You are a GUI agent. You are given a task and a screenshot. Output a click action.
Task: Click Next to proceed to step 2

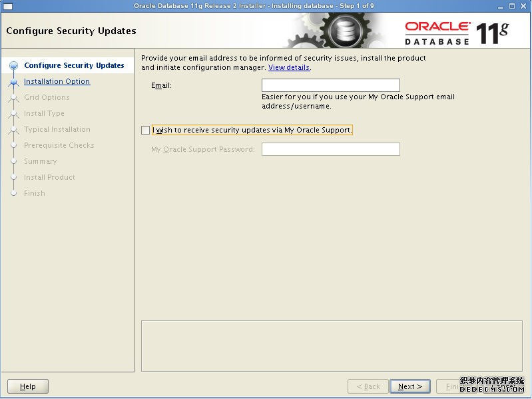click(410, 386)
